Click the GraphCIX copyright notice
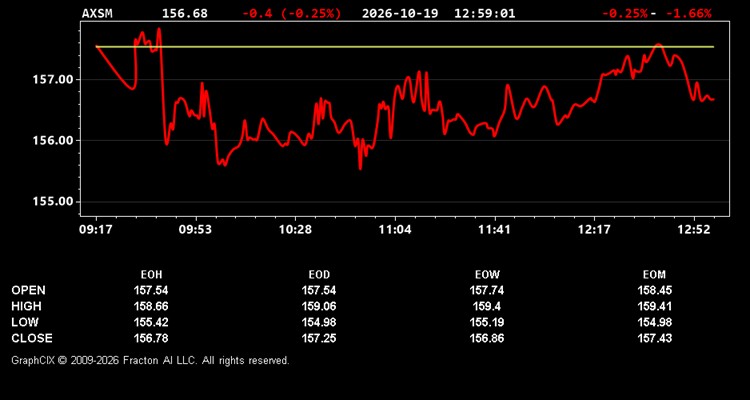 pos(150,360)
